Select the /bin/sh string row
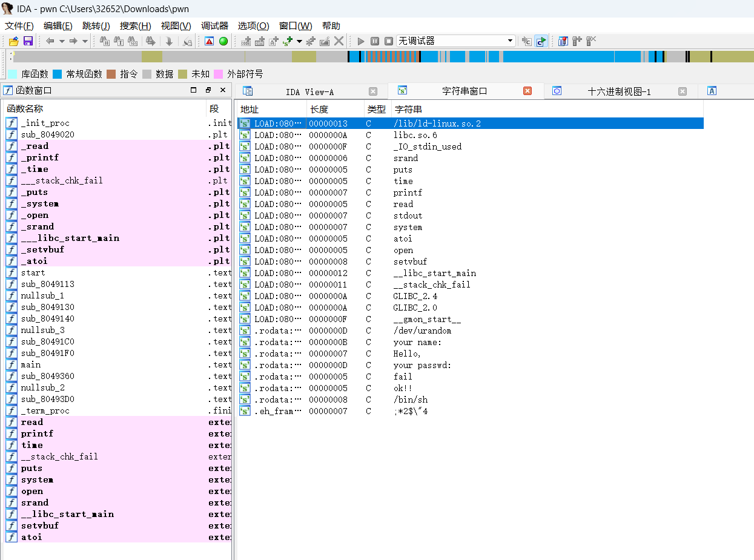 click(470, 399)
